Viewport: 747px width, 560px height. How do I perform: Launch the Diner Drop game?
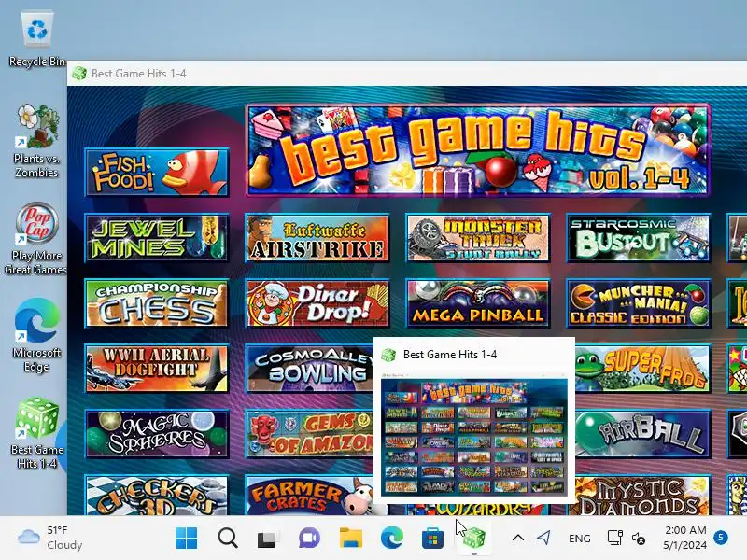[x=317, y=302]
